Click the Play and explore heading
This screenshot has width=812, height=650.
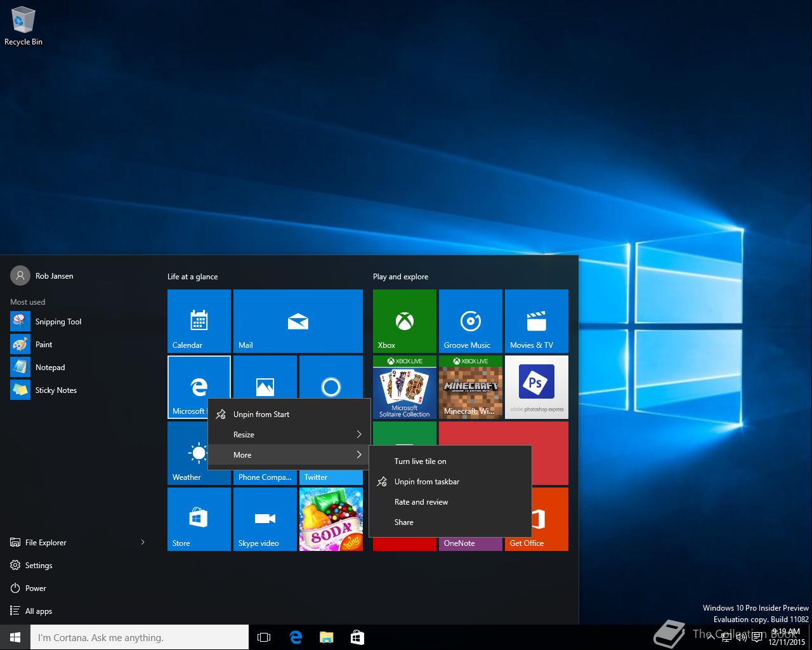pos(400,277)
